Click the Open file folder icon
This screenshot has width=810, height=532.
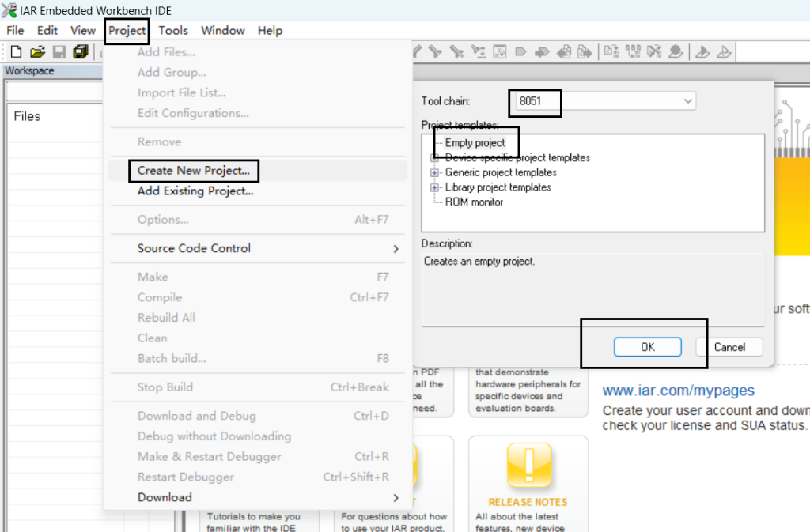(37, 52)
